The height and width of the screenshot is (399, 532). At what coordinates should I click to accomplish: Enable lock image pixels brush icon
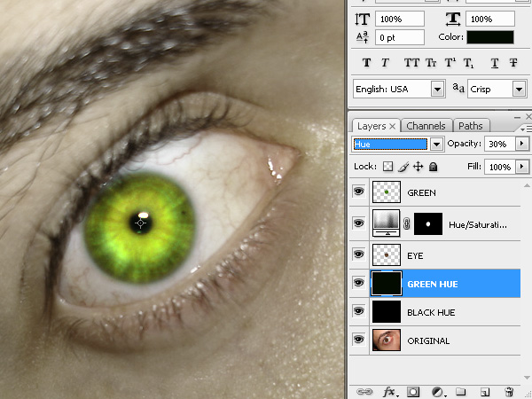tap(403, 167)
